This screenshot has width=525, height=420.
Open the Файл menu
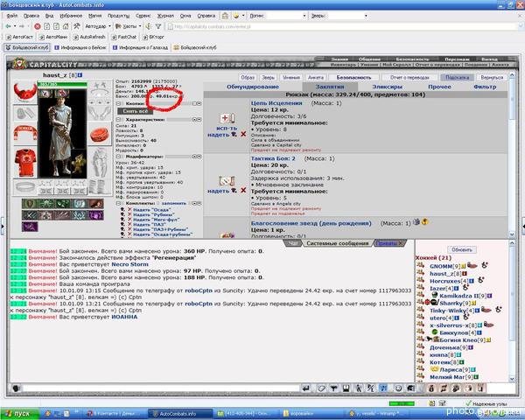11,16
